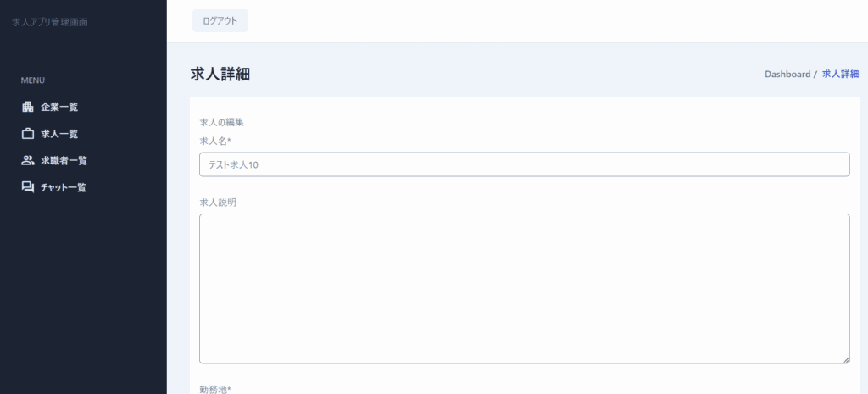Open the 企業一覧 menu item
This screenshot has width=868, height=394.
pos(59,107)
